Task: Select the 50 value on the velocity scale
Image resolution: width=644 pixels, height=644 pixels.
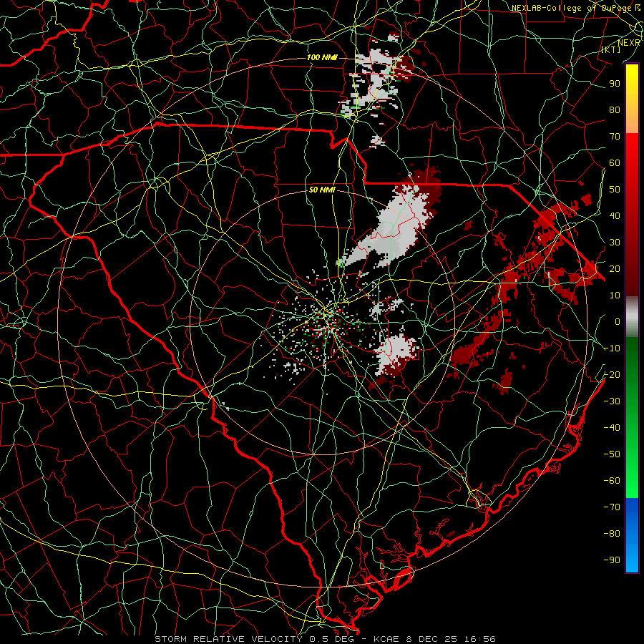Action: 615,190
